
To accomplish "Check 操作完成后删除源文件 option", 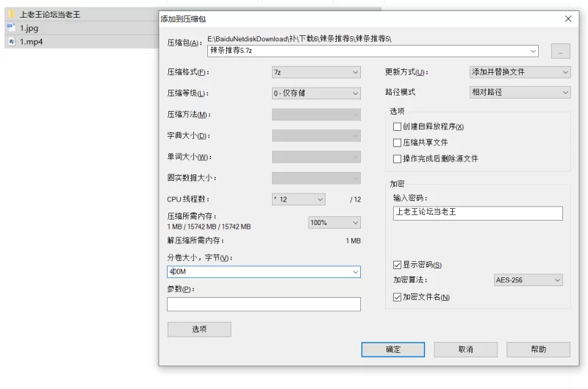I will tap(397, 159).
